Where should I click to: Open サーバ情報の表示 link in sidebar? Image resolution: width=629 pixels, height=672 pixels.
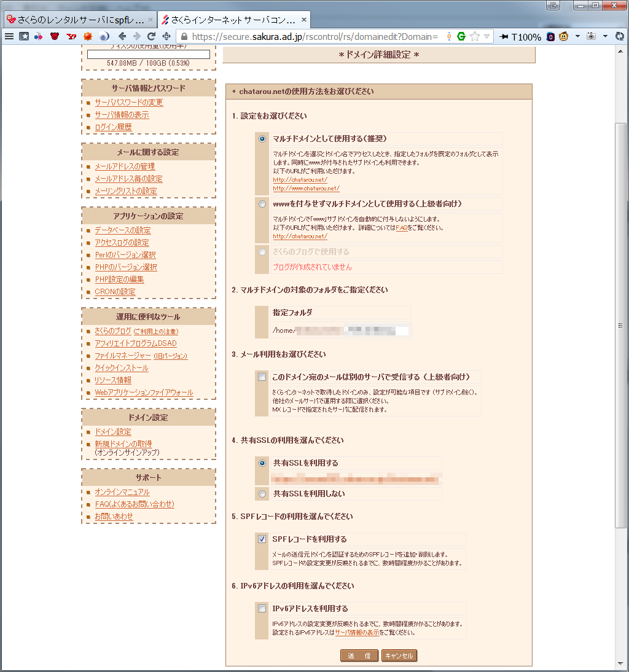[122, 115]
